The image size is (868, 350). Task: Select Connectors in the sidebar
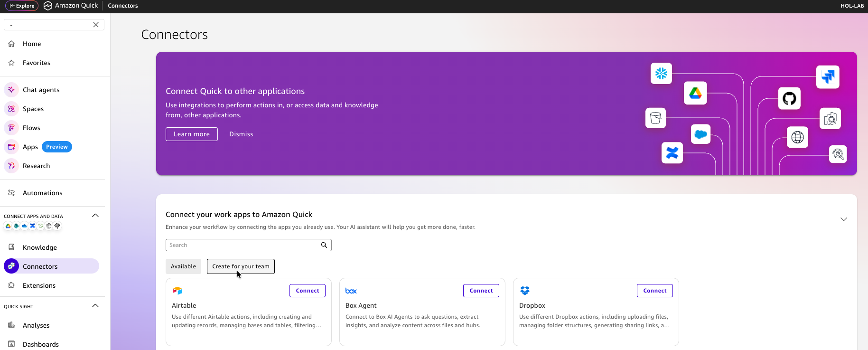[51, 266]
